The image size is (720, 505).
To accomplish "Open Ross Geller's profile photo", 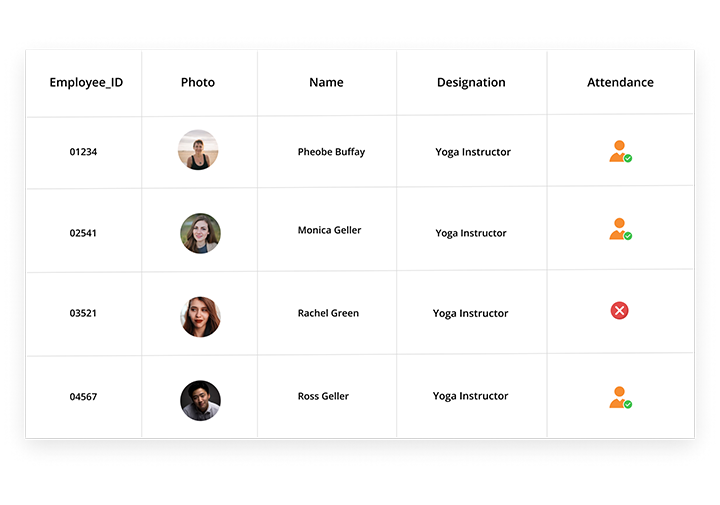I will coord(200,400).
